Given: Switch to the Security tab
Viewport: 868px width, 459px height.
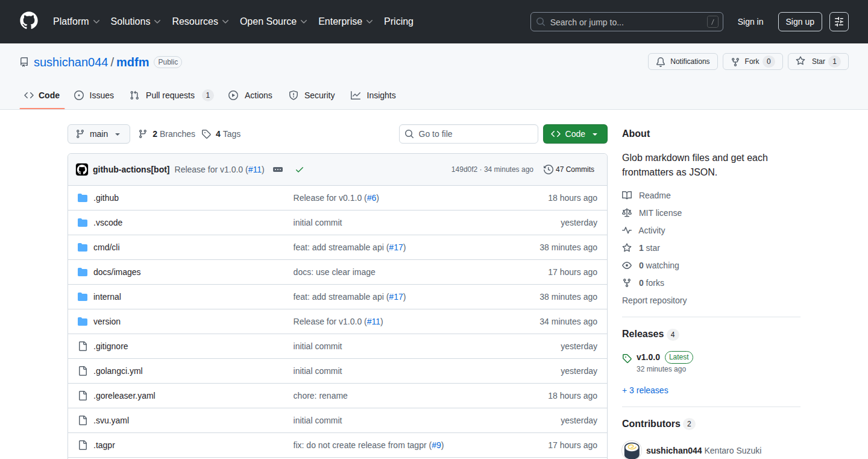Looking at the screenshot, I should coord(312,95).
